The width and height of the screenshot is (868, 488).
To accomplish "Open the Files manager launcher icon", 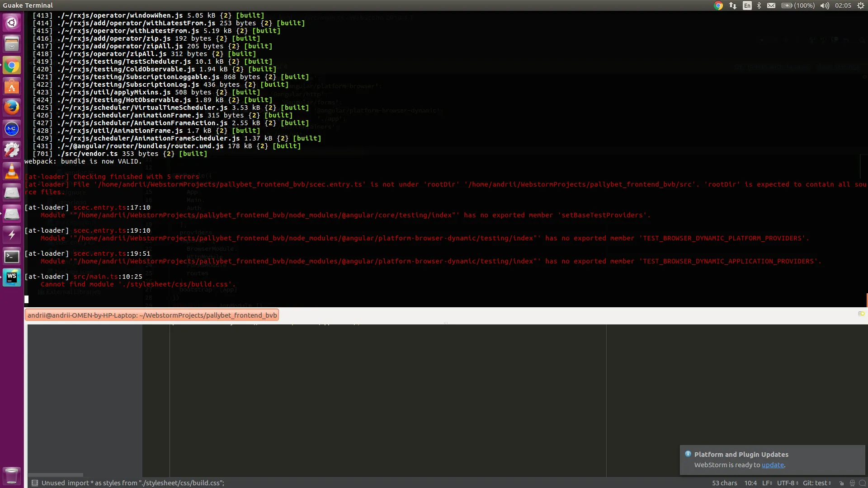I will click(x=12, y=44).
